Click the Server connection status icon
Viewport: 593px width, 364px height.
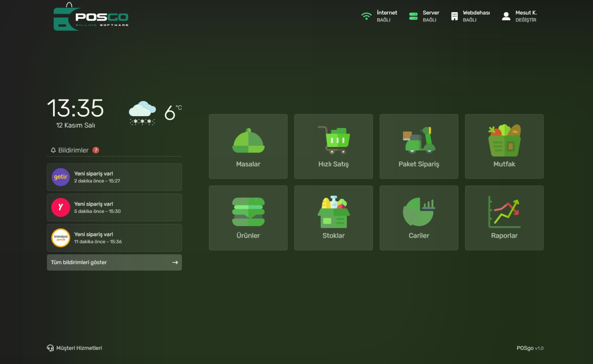tap(413, 16)
